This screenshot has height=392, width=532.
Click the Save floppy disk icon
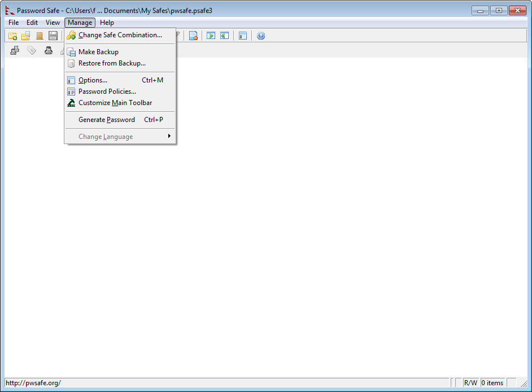point(53,36)
